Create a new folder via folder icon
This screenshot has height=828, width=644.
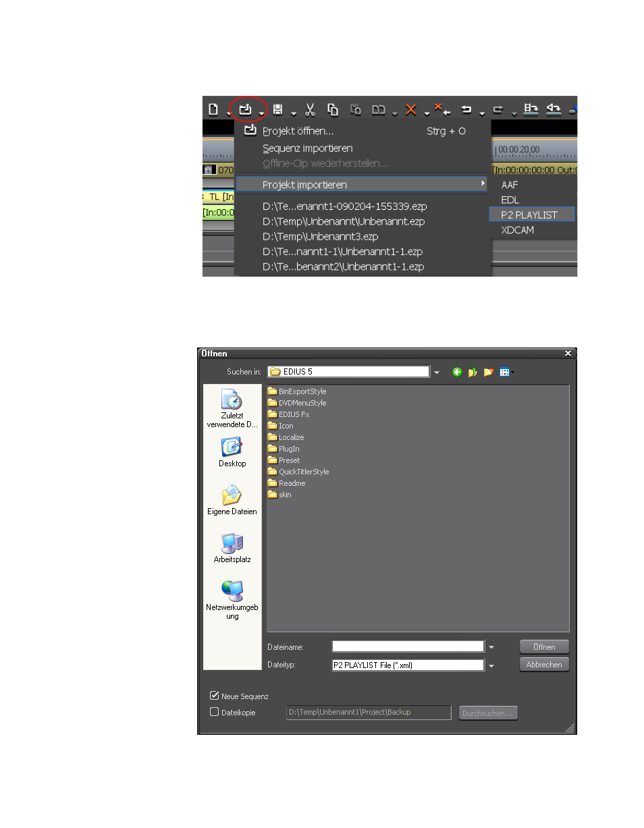click(x=489, y=372)
